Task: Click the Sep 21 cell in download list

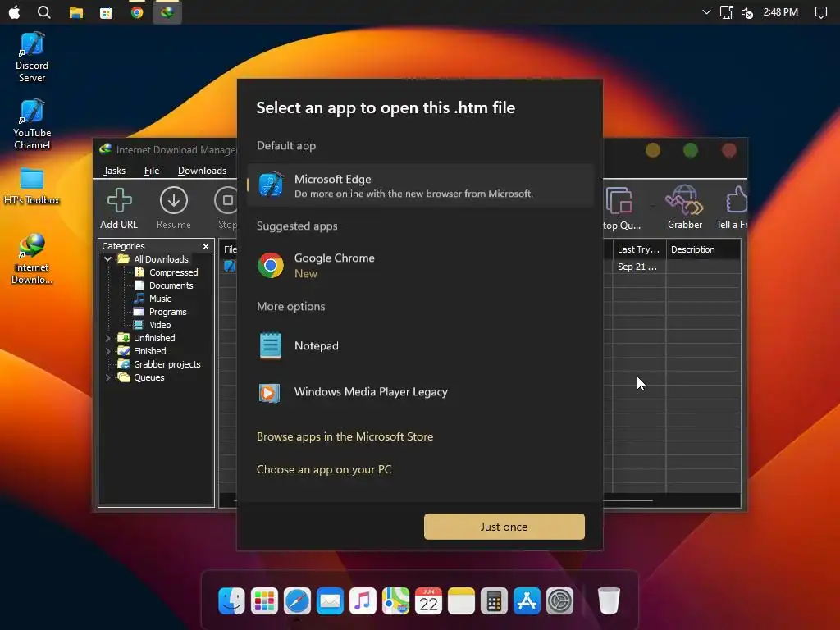Action: [x=639, y=267]
